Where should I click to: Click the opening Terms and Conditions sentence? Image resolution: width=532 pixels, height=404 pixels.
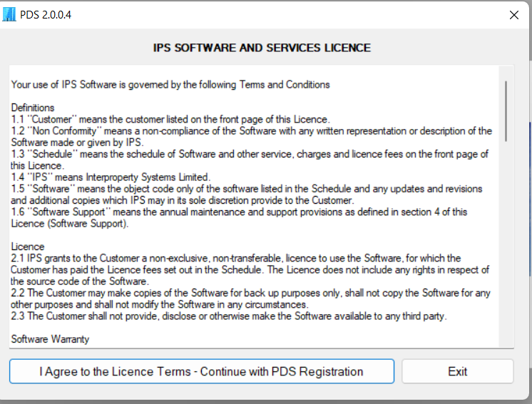(170, 85)
